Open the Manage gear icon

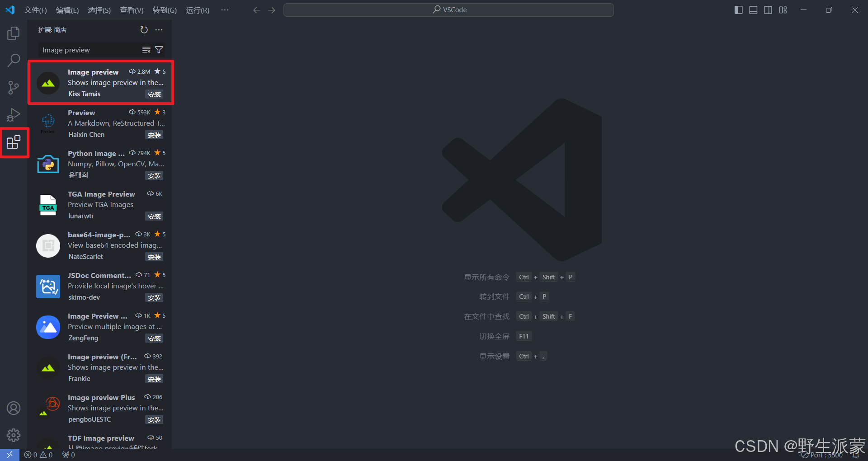(14, 435)
